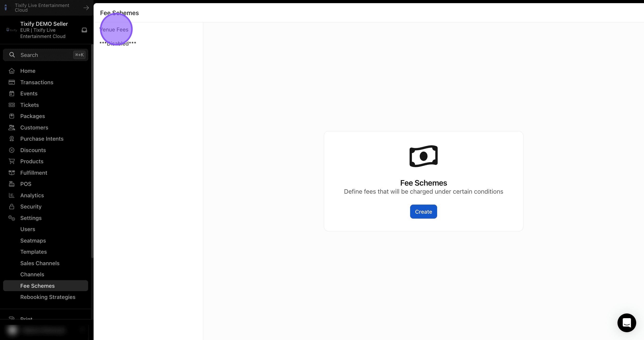The width and height of the screenshot is (644, 340).
Task: Click the Security lock icon
Action: point(11,207)
